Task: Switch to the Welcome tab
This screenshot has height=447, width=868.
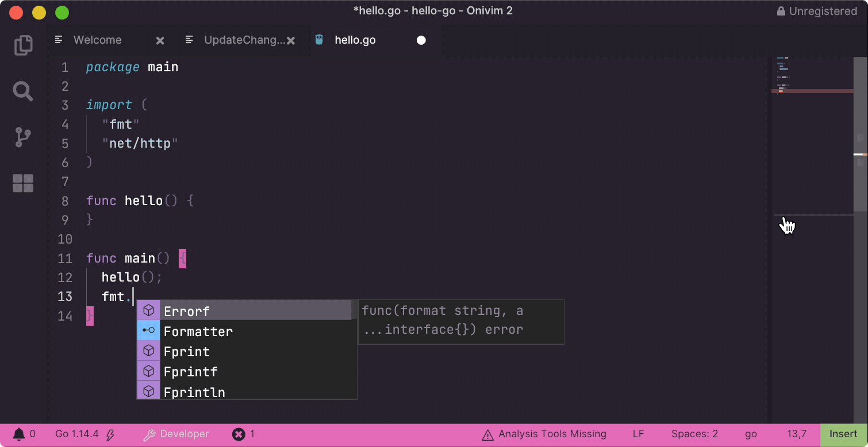Action: click(97, 40)
